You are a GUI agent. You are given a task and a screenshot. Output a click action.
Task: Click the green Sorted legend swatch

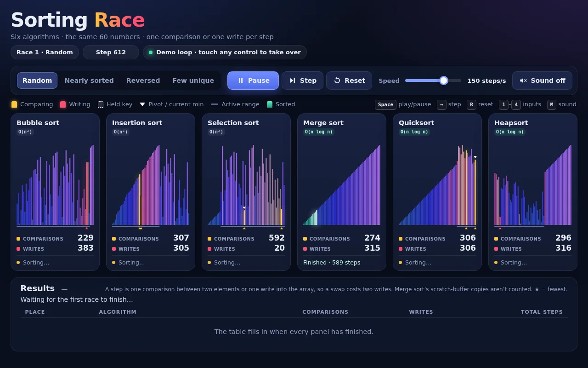[270, 104]
